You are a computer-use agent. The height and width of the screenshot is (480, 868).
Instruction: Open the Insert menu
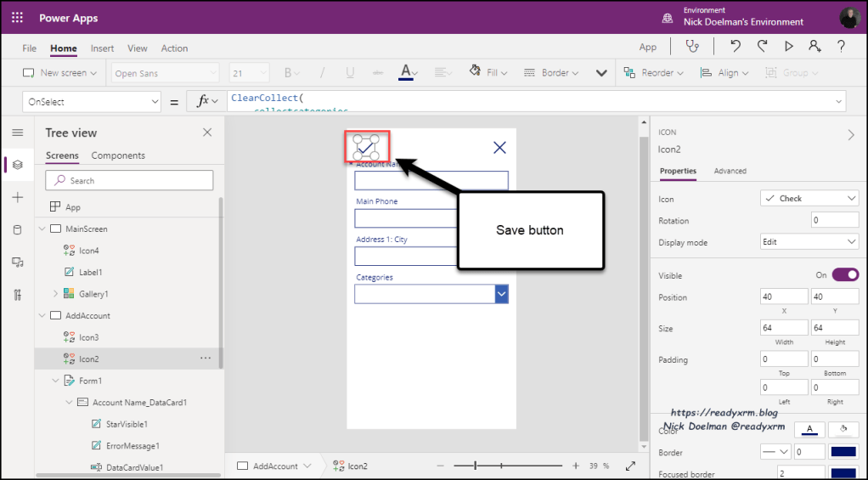(x=102, y=48)
